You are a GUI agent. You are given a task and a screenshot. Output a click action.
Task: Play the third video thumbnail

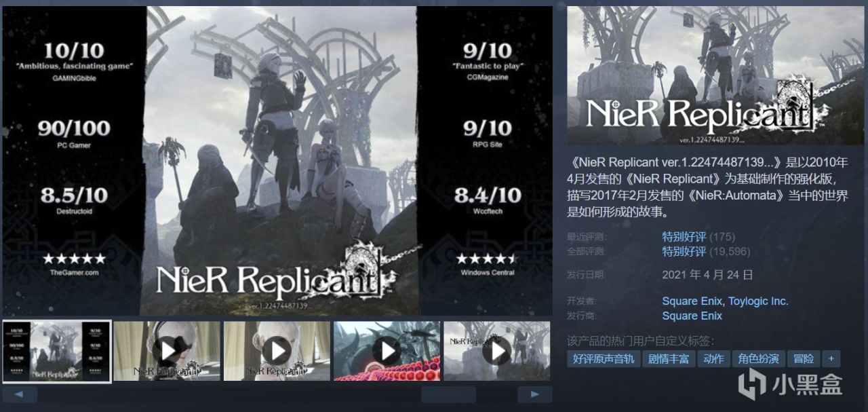pyautogui.click(x=277, y=351)
